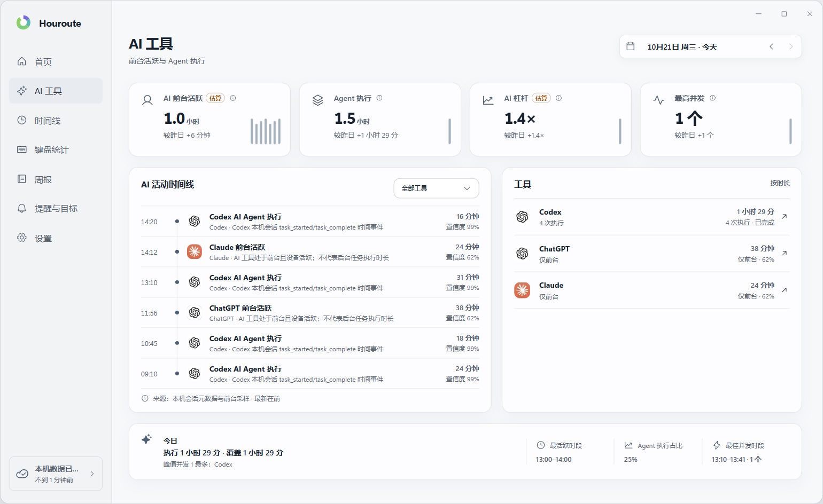
Task: Change sorting via 按时长 label
Action: [780, 183]
